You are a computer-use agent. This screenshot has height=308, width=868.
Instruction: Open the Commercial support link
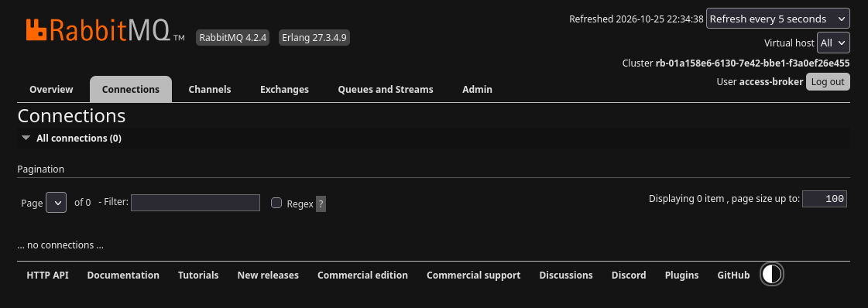click(473, 275)
